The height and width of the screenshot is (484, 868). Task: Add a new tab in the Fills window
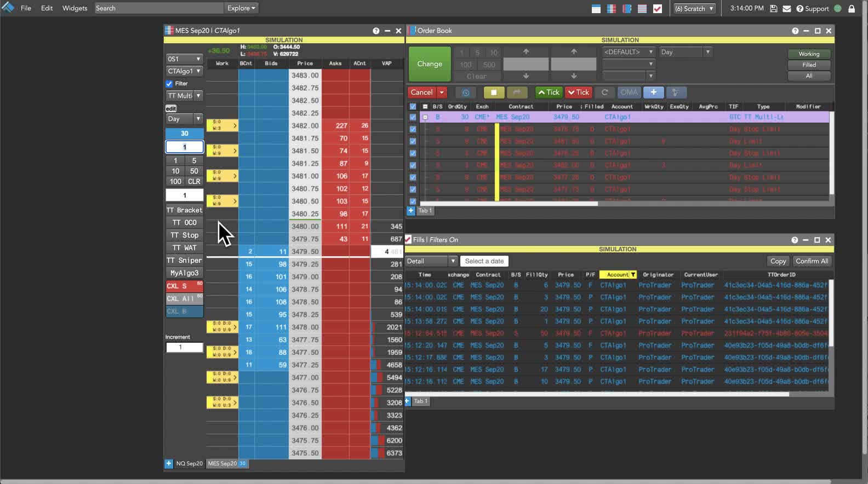(407, 401)
